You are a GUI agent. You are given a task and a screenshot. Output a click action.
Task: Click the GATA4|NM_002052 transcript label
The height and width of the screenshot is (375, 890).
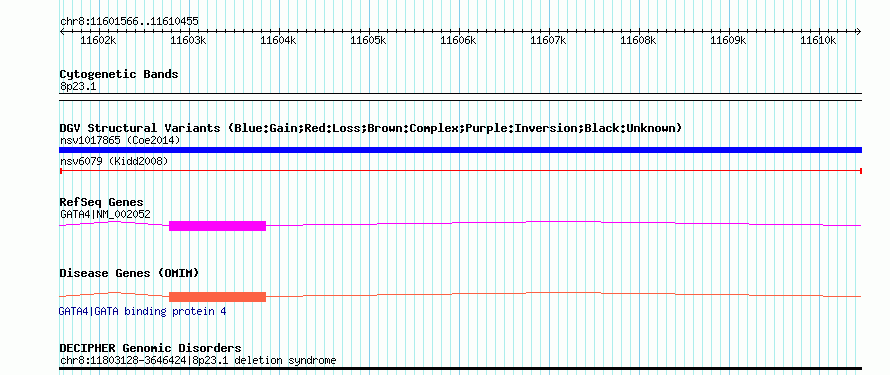pyautogui.click(x=105, y=214)
